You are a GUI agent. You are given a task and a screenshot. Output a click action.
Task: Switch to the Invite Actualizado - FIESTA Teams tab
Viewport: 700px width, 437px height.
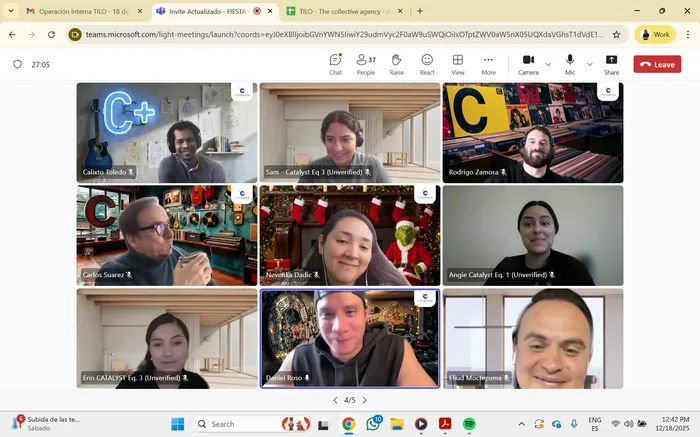(208, 11)
